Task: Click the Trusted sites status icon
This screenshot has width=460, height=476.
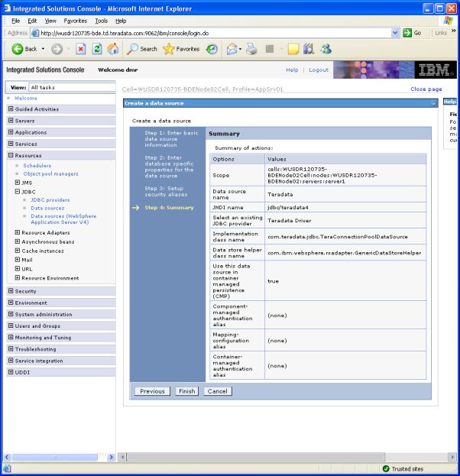Action: pyautogui.click(x=386, y=468)
